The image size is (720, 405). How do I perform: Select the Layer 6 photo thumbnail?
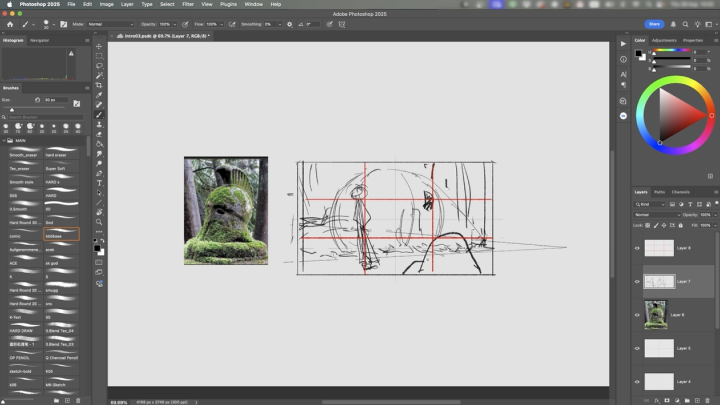coord(657,314)
